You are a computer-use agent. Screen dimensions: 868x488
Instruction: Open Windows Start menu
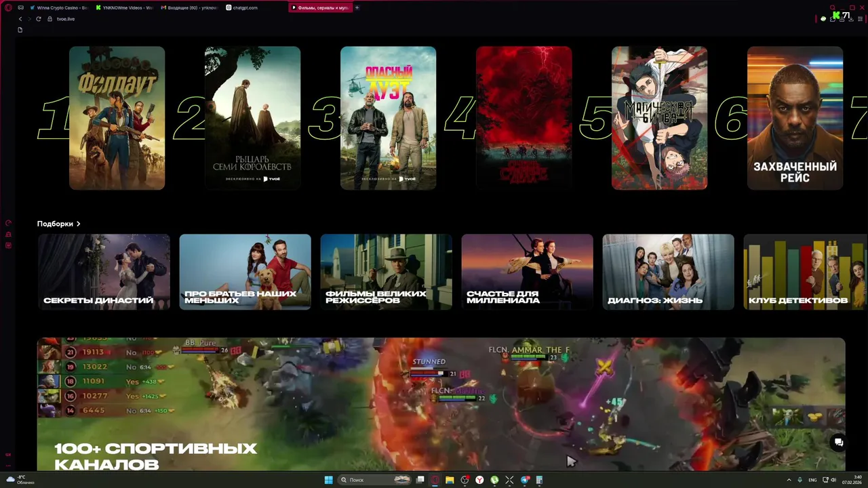(x=328, y=480)
